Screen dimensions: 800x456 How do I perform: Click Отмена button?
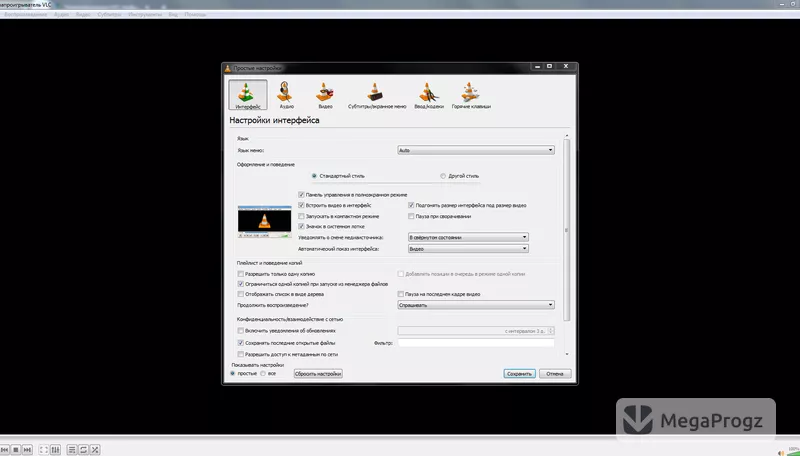[555, 374]
